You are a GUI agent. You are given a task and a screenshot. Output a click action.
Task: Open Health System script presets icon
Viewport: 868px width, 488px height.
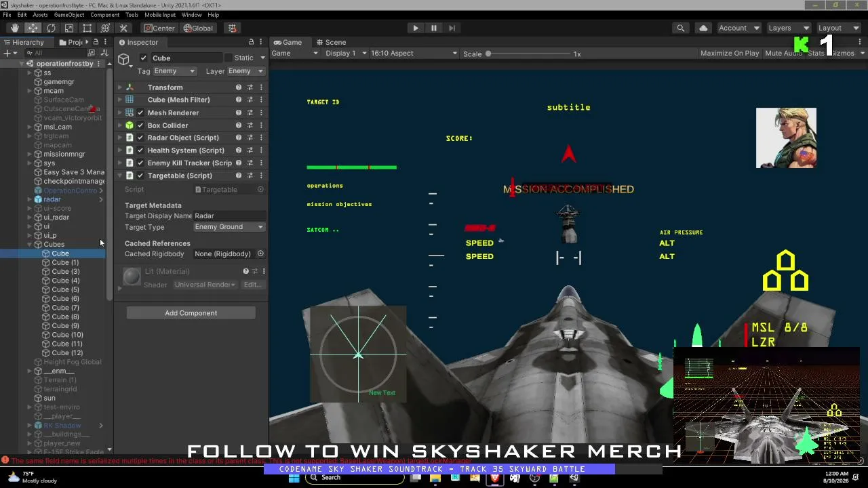pyautogui.click(x=250, y=150)
